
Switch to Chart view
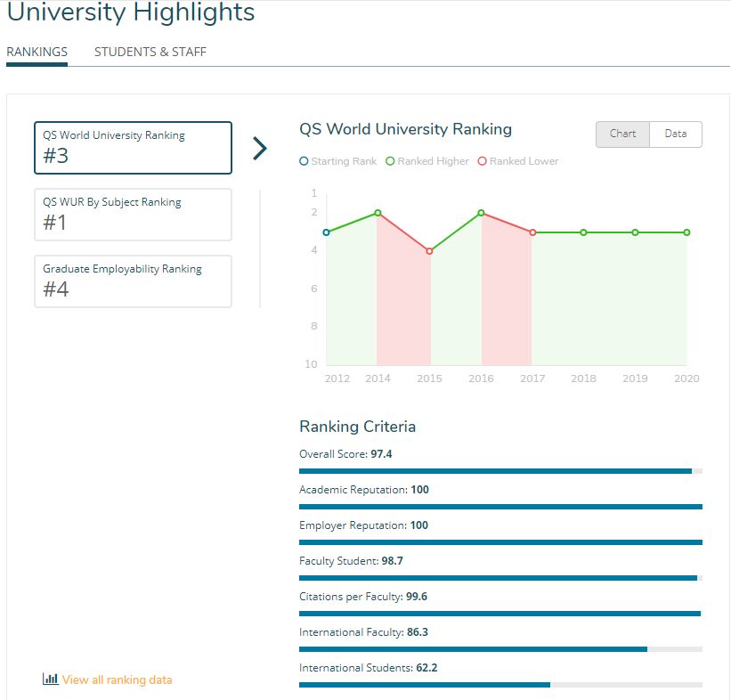pyautogui.click(x=622, y=134)
